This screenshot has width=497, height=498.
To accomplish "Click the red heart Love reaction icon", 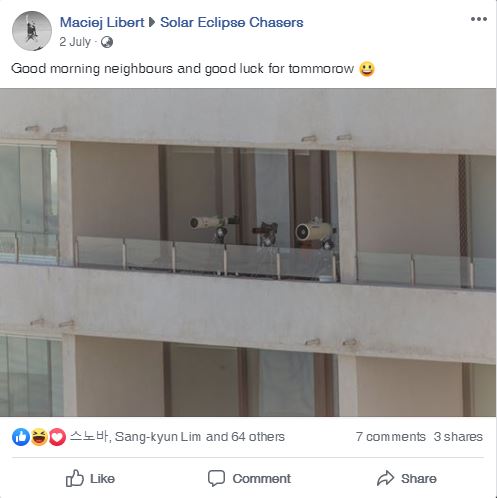I will (57, 437).
